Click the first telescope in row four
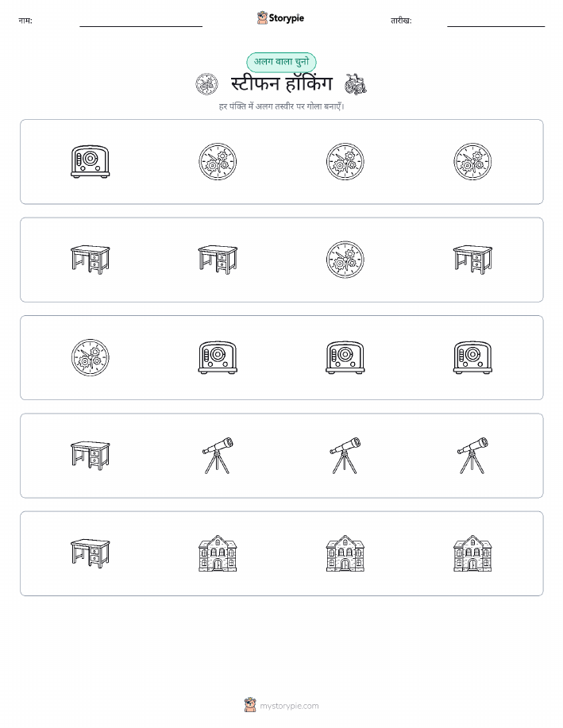The height and width of the screenshot is (728, 563). click(x=218, y=456)
